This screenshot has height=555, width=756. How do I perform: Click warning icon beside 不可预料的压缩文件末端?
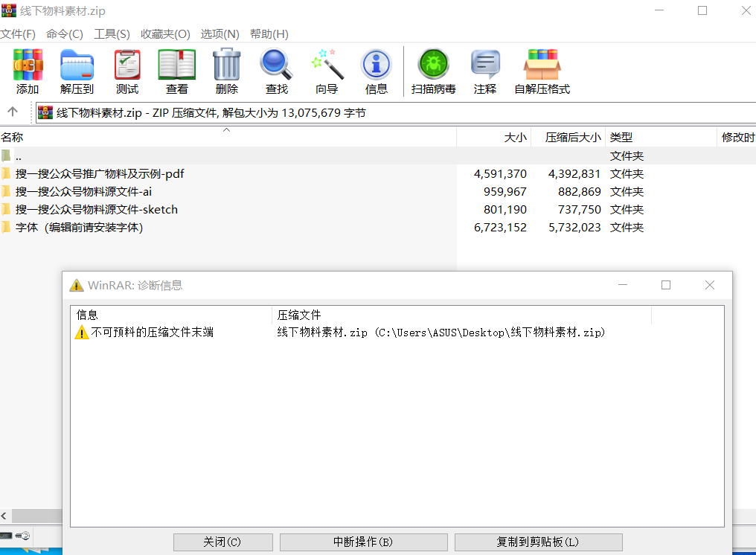[x=82, y=333]
